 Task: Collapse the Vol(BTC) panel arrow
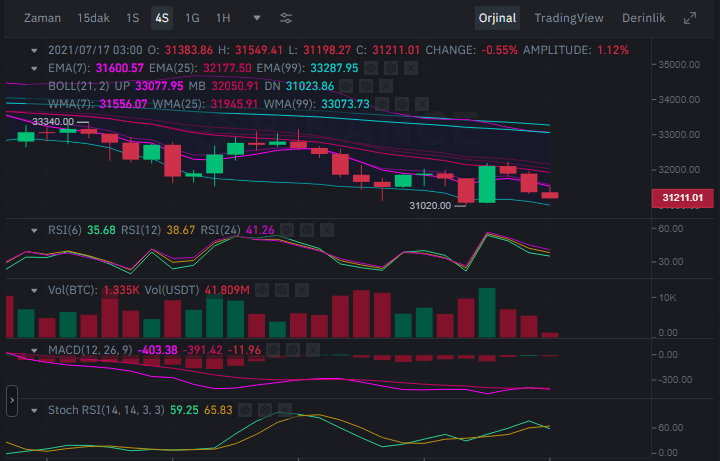34,291
